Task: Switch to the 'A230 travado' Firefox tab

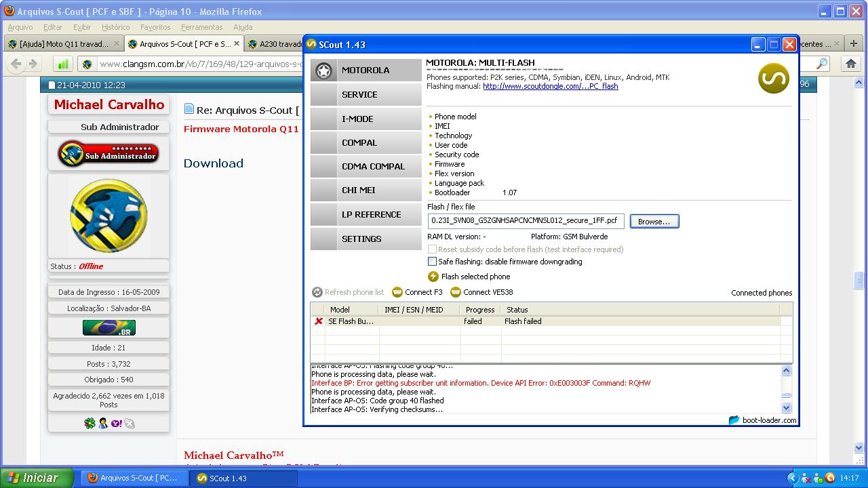Action: click(x=274, y=44)
